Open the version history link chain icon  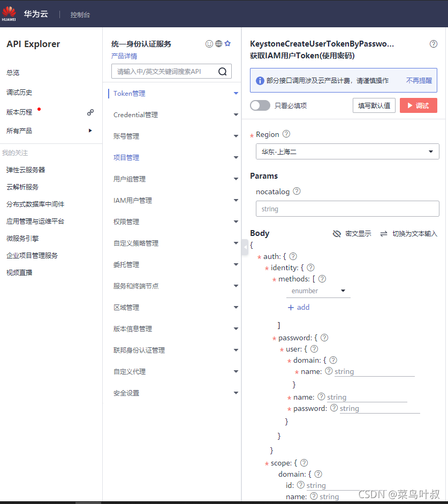coord(90,112)
